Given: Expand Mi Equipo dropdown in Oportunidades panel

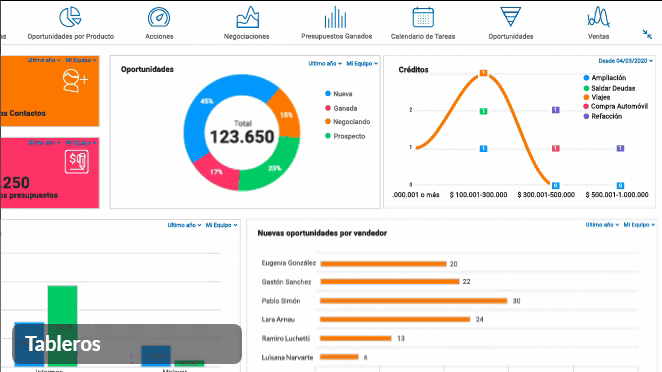Looking at the screenshot, I should coord(362,63).
